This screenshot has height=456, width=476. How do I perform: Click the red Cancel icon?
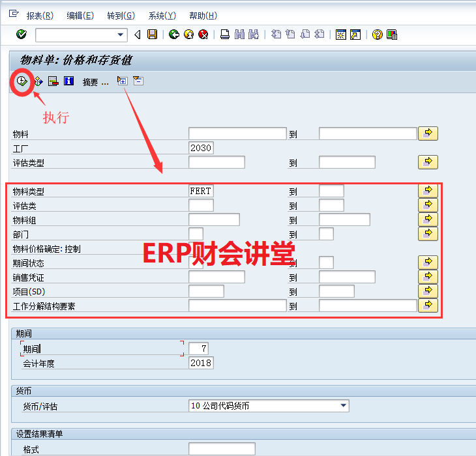(203, 35)
